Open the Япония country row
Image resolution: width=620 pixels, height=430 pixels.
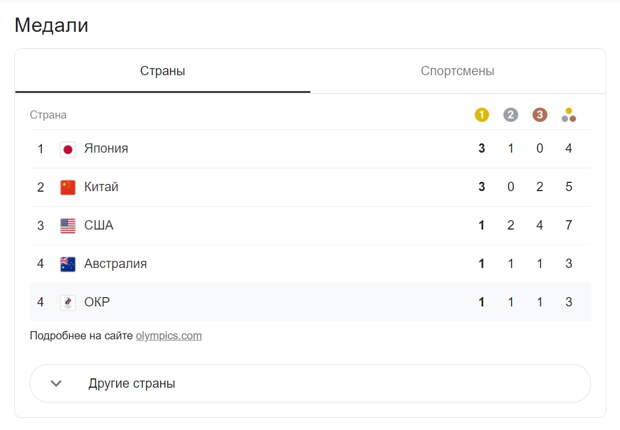coord(310,149)
